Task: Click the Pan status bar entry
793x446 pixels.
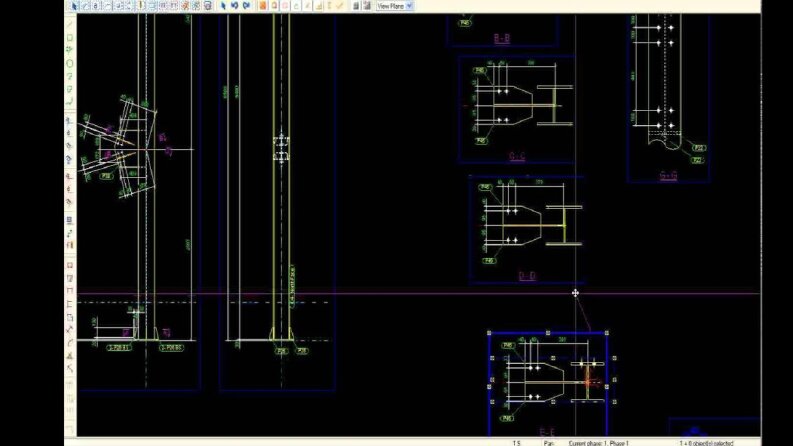Action: pos(549,443)
